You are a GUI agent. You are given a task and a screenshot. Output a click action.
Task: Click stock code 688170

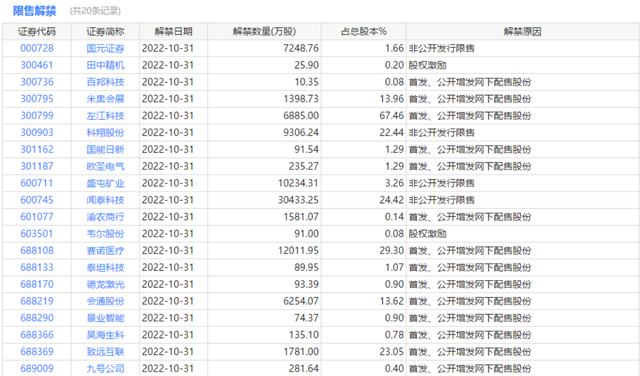click(x=37, y=284)
